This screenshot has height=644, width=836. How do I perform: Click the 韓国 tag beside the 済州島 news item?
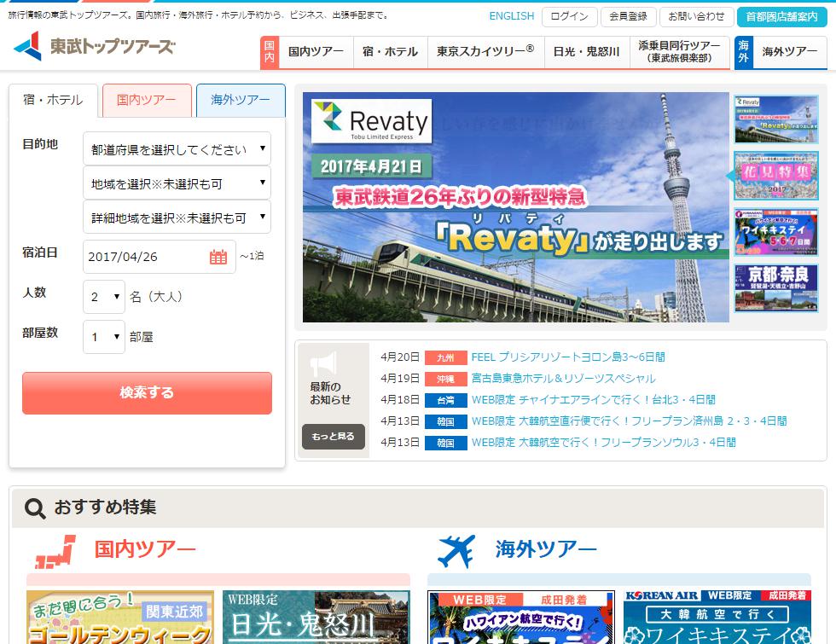coord(445,421)
